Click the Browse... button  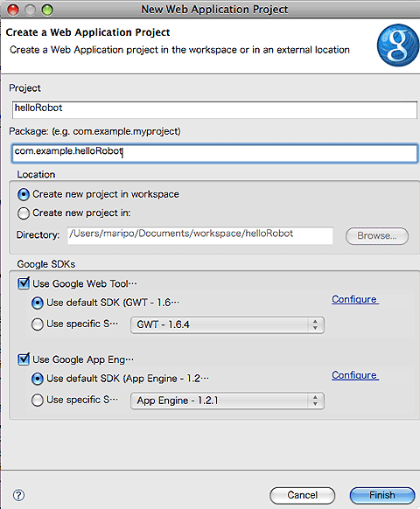[x=377, y=235]
